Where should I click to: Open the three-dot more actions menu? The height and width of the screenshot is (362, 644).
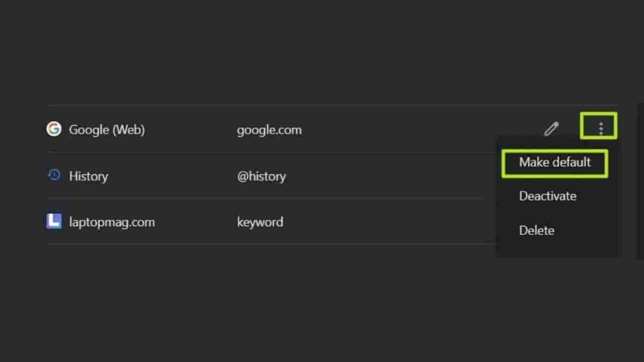tap(601, 129)
